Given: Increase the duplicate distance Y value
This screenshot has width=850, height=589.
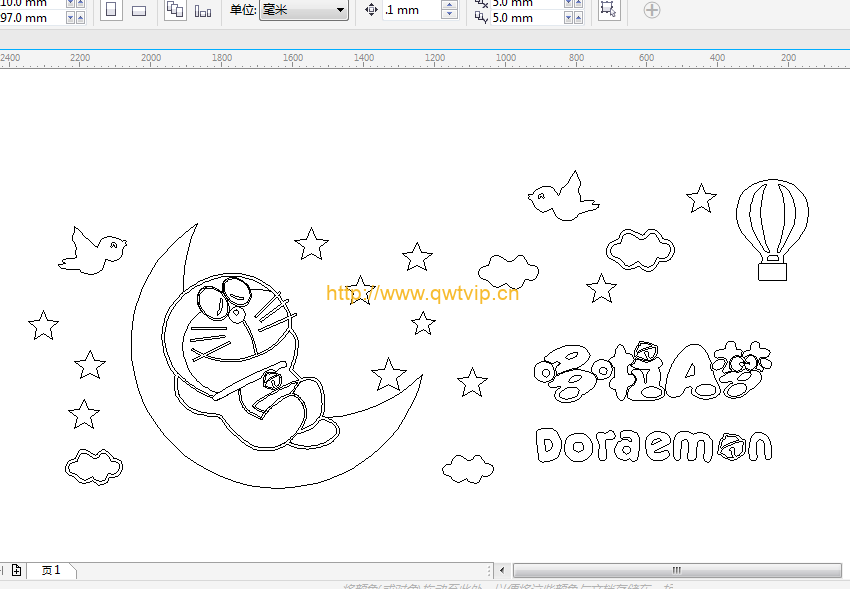Looking at the screenshot, I should pyautogui.click(x=578, y=18).
